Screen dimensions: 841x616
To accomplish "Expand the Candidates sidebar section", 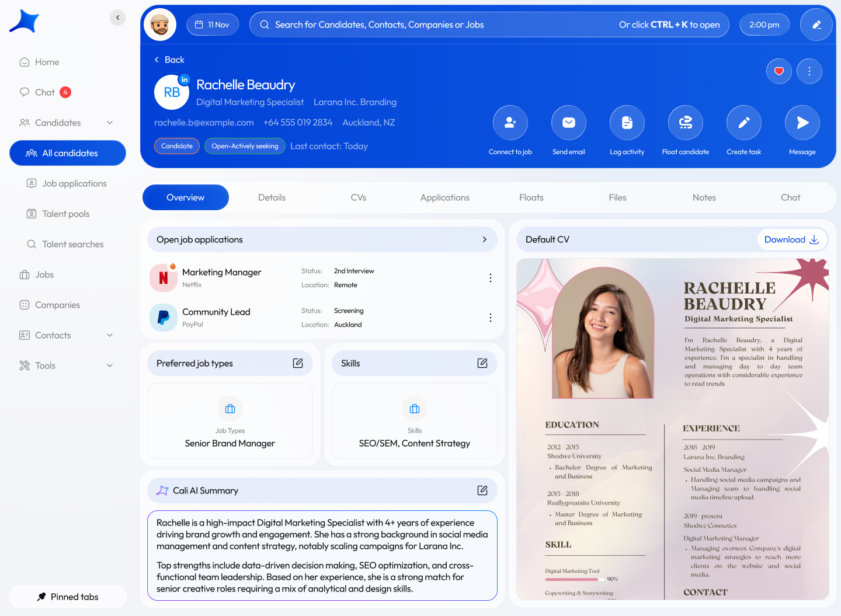I will [110, 123].
